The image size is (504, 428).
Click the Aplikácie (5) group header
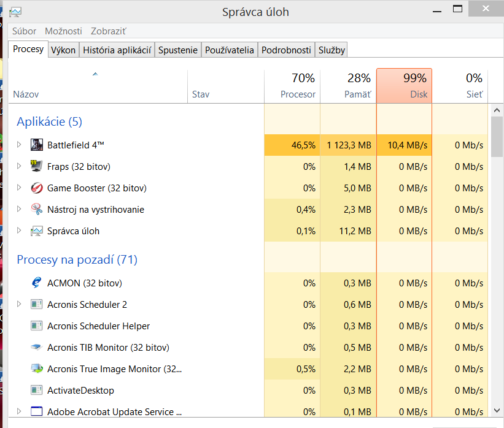point(50,121)
